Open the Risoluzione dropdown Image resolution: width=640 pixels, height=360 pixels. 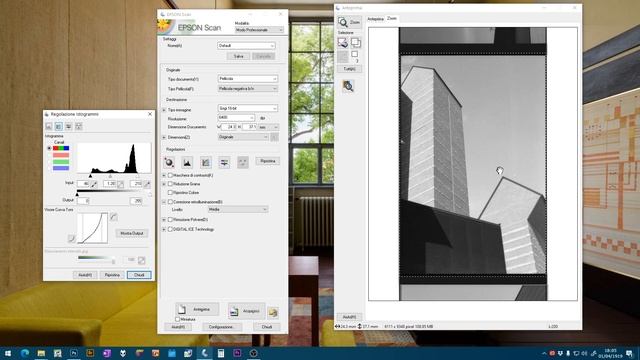pyautogui.click(x=236, y=118)
